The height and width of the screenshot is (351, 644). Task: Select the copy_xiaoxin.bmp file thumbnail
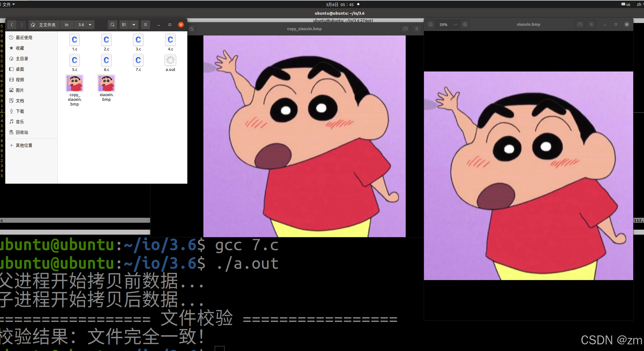pyautogui.click(x=75, y=83)
